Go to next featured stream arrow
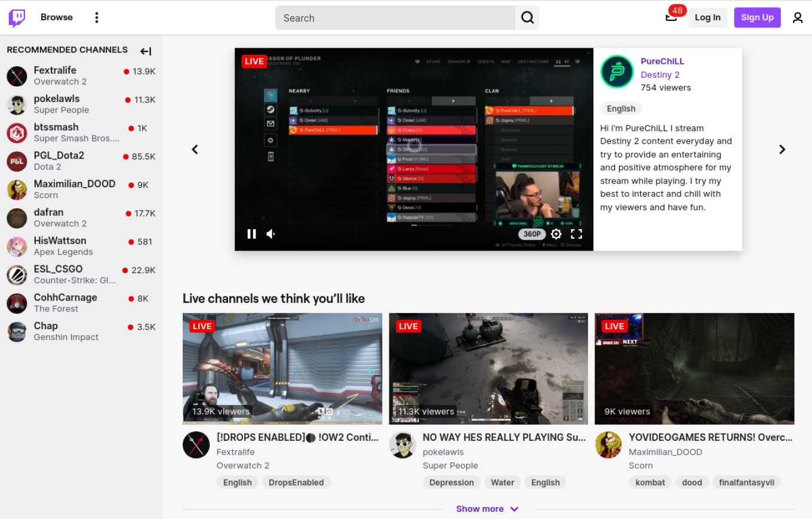 pyautogui.click(x=782, y=150)
